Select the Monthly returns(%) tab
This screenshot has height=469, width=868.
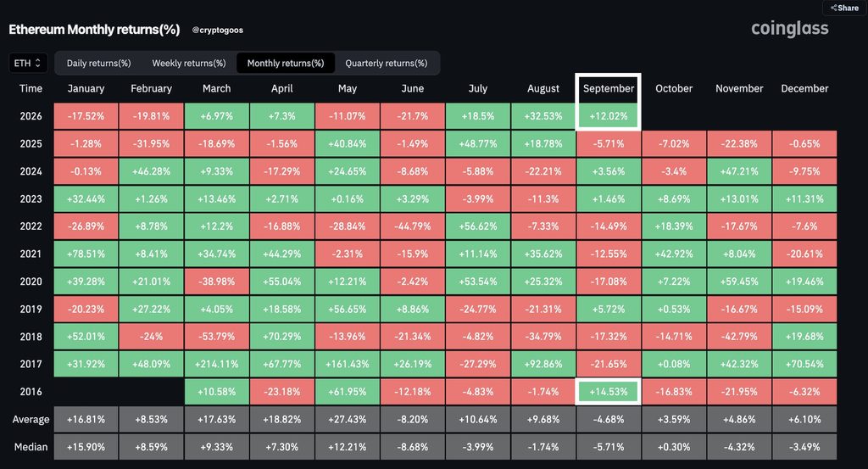286,63
